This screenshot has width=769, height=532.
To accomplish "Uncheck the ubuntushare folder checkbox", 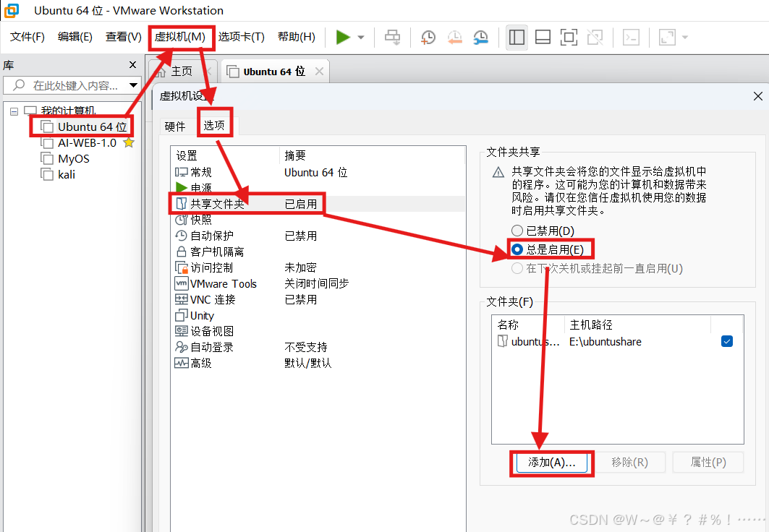I will [x=727, y=341].
